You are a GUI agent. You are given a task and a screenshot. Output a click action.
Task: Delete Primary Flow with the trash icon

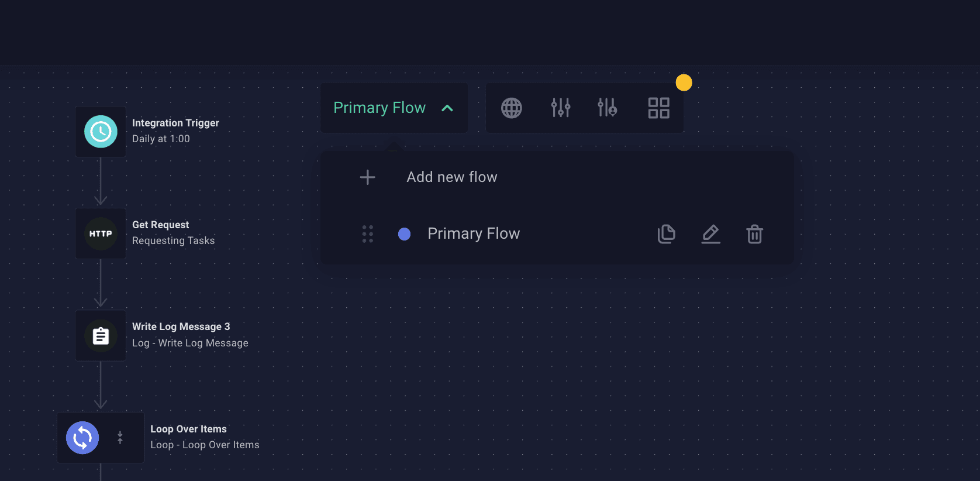(755, 234)
